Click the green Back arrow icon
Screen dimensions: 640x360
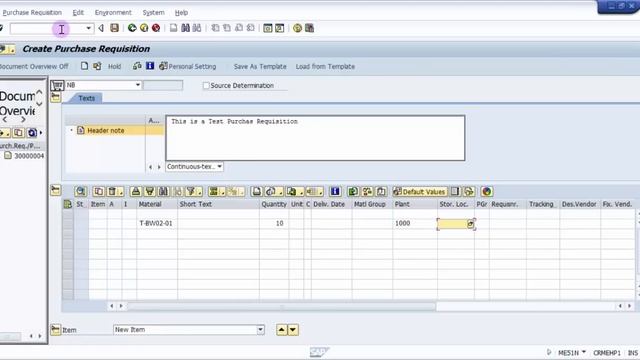[132, 28]
